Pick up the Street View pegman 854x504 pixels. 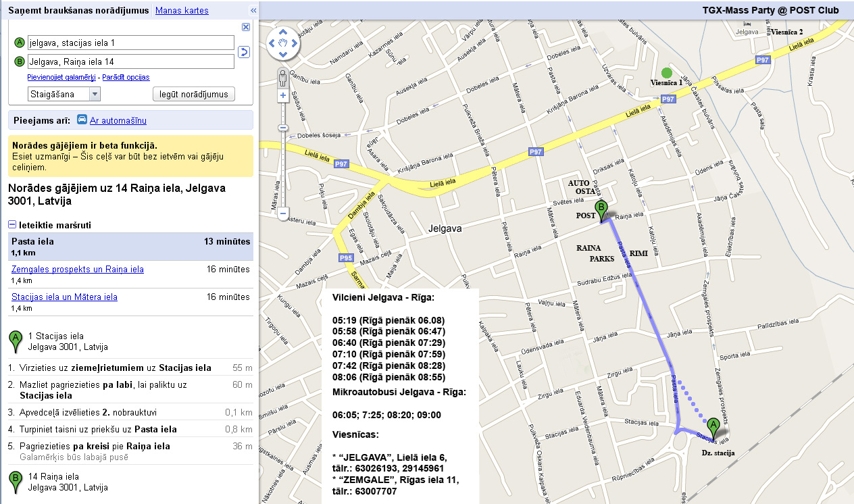[283, 77]
